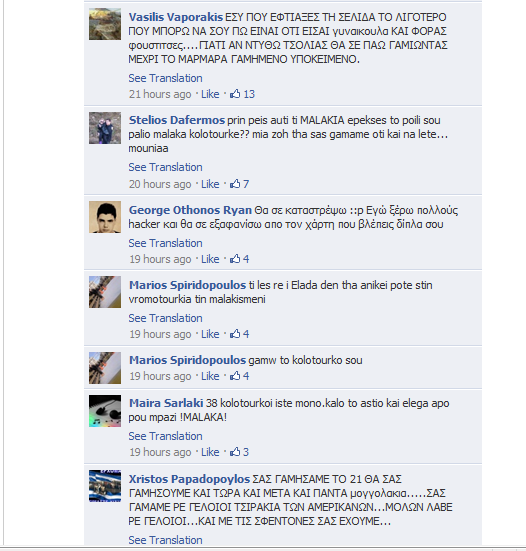
Task: Click the thumbs-up icon on George Othonos Ryan's comment
Action: 235,259
